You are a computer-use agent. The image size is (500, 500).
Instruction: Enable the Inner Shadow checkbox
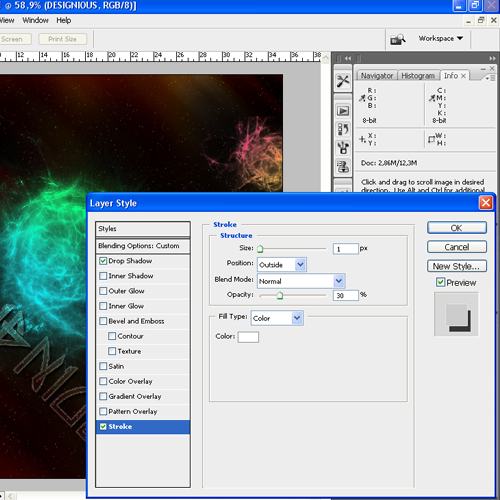click(x=103, y=276)
